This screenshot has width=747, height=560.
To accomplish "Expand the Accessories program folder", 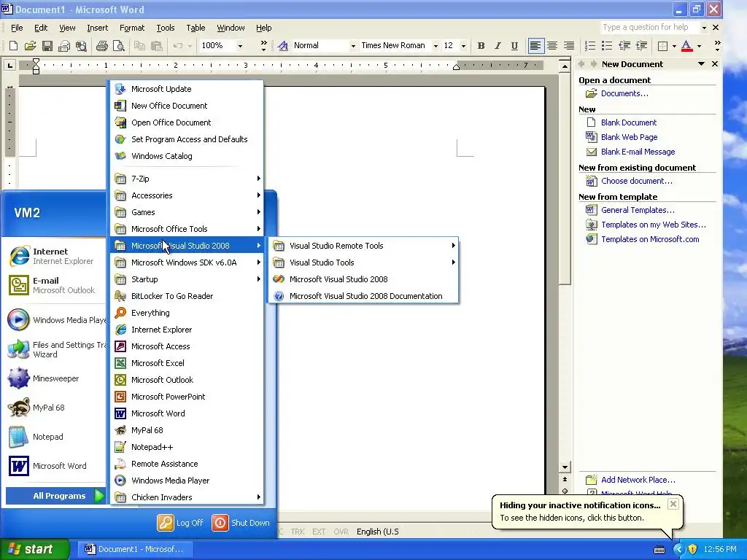I will pyautogui.click(x=187, y=195).
